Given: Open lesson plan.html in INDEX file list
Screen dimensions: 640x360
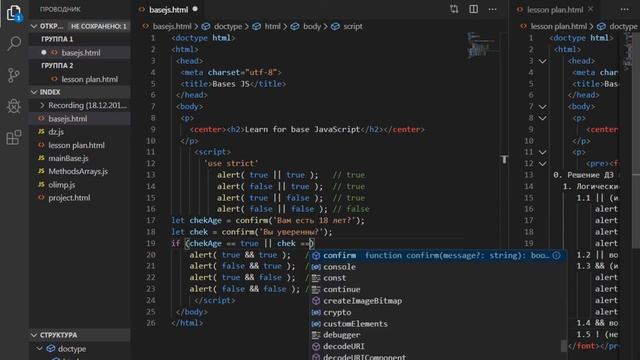Looking at the screenshot, I should tap(80, 145).
